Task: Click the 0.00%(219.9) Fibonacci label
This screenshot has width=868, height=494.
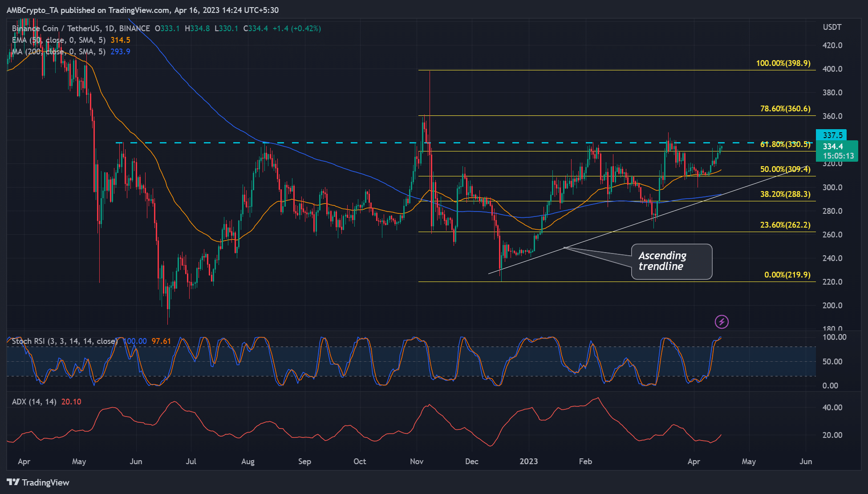Action: click(x=787, y=275)
